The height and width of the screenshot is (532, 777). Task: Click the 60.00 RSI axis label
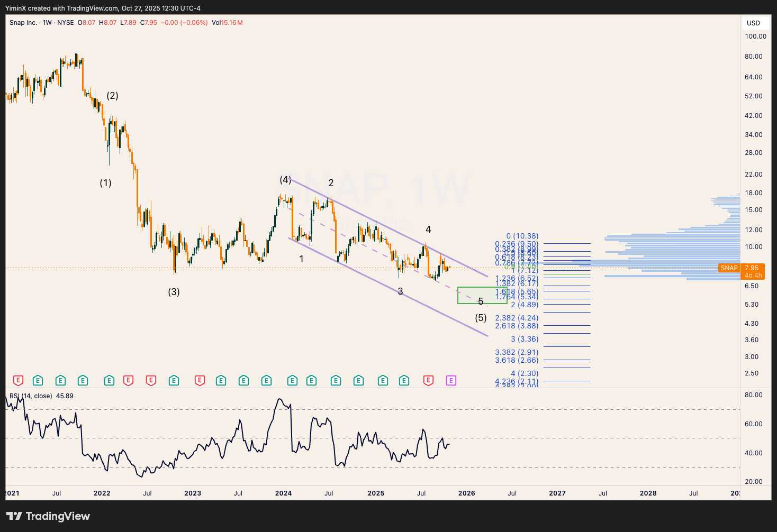point(754,424)
